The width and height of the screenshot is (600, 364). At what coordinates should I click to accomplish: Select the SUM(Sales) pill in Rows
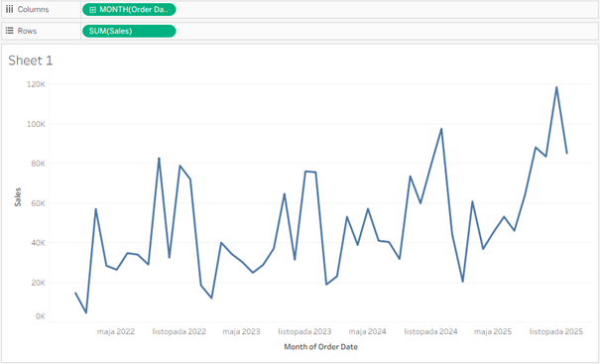coord(129,31)
